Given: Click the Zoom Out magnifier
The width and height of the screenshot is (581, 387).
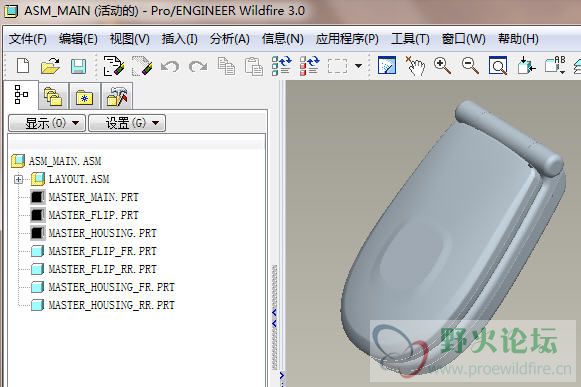Looking at the screenshot, I should point(470,66).
